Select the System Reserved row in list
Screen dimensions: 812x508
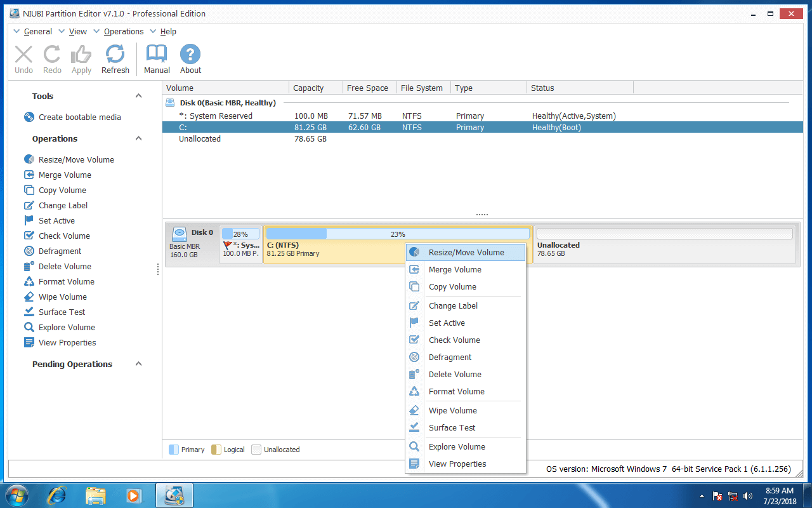point(483,116)
